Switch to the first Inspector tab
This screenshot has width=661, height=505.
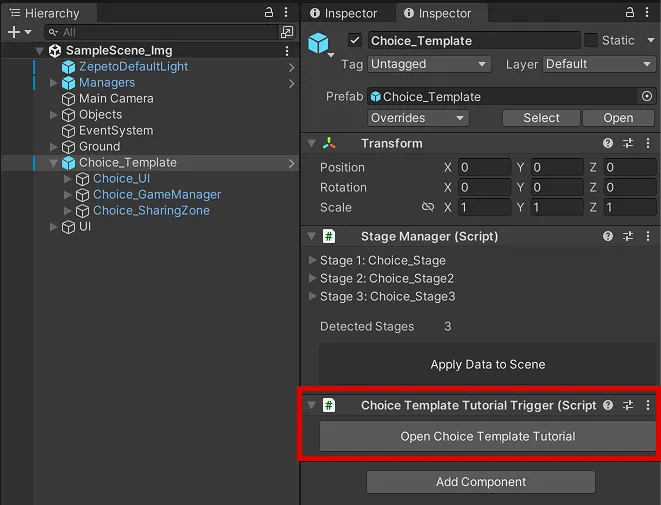coord(344,13)
